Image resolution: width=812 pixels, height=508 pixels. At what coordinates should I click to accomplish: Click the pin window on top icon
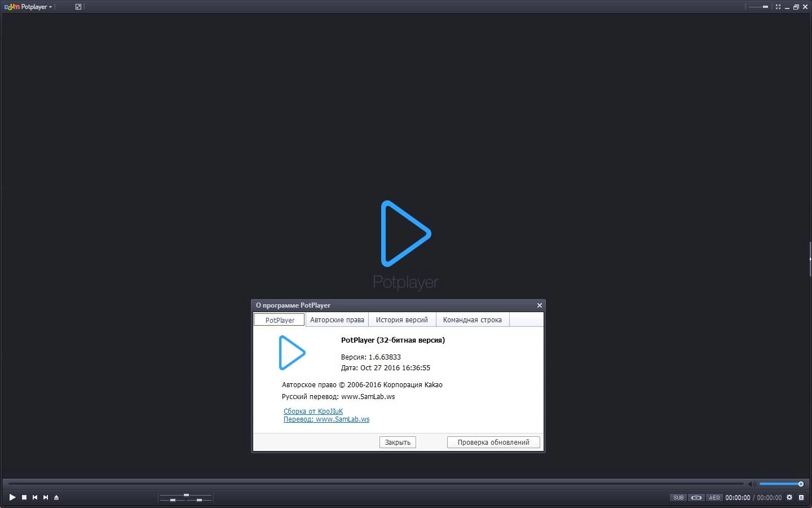click(78, 7)
